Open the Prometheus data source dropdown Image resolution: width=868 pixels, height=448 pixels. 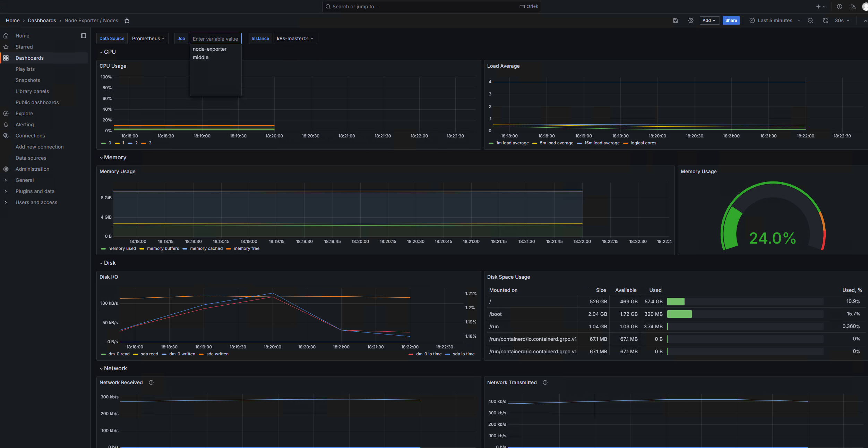[148, 39]
